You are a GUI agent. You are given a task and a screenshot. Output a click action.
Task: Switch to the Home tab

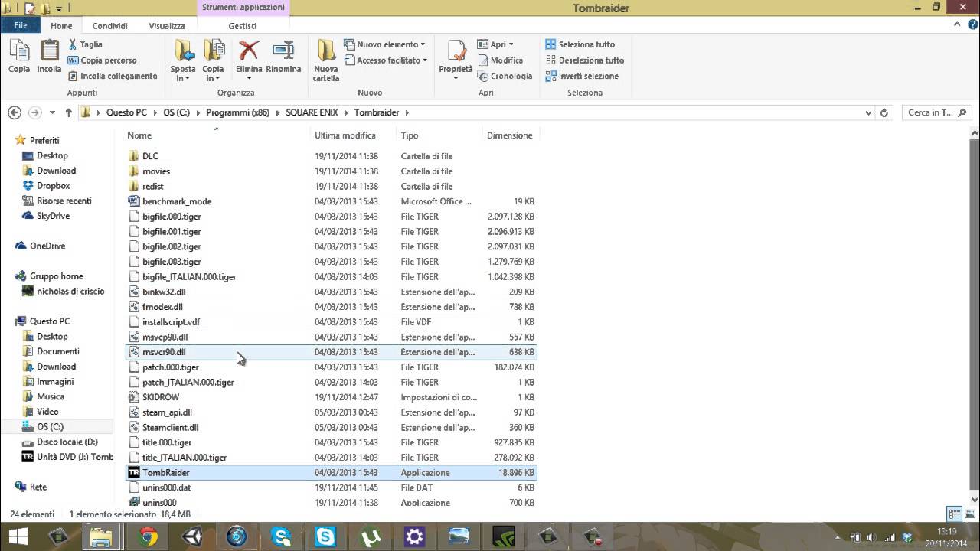(x=61, y=25)
